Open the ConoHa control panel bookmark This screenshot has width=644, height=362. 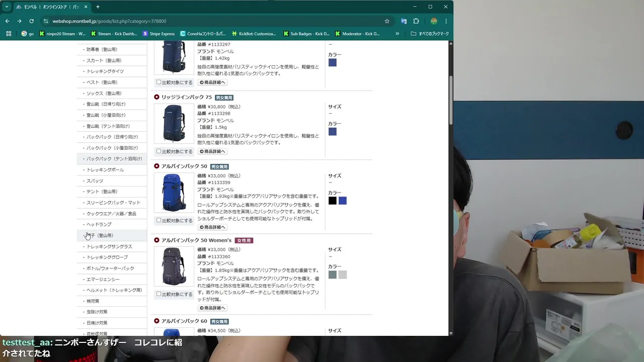click(203, 34)
